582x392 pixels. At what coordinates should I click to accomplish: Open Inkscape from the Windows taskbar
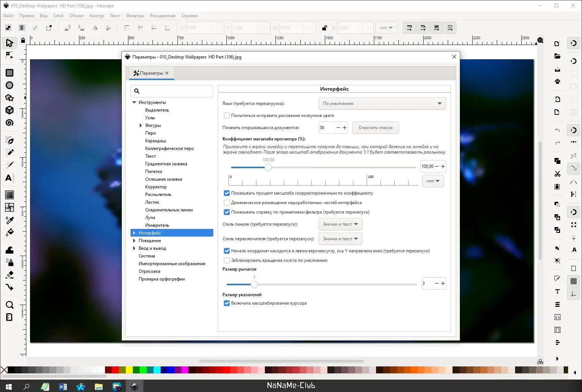coord(135,386)
